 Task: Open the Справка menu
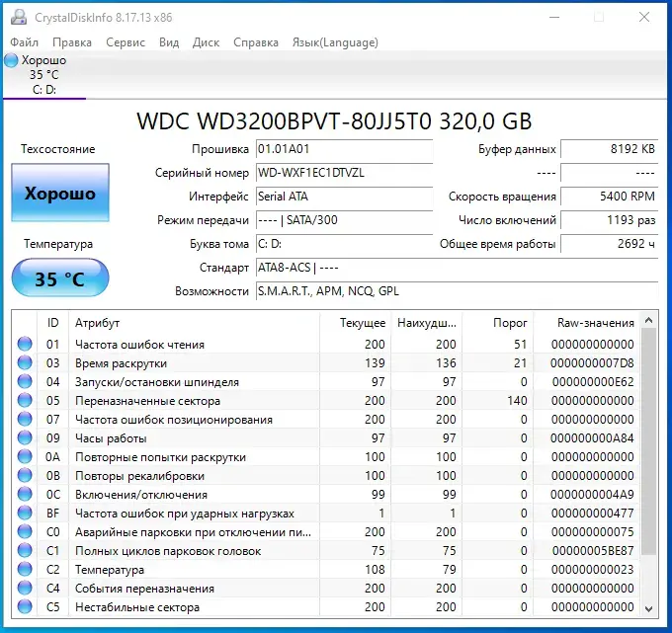256,42
